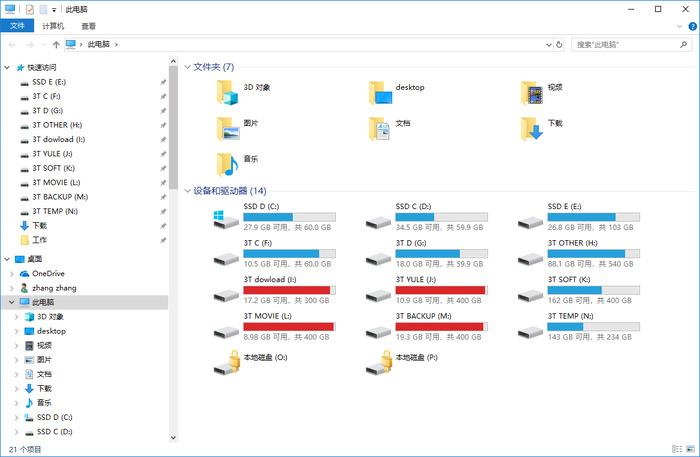Select 3T YULE (J:) in Quick Access
This screenshot has width=700, height=457.
tap(52, 154)
